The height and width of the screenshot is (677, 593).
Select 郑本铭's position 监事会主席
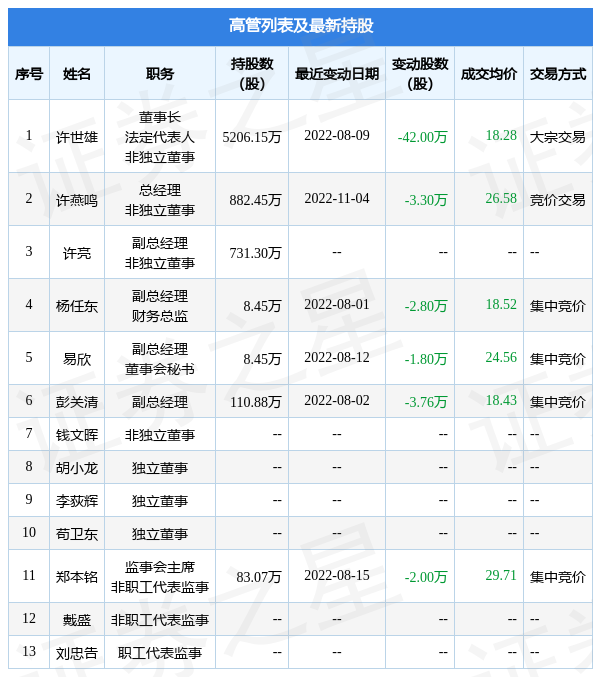click(160, 567)
